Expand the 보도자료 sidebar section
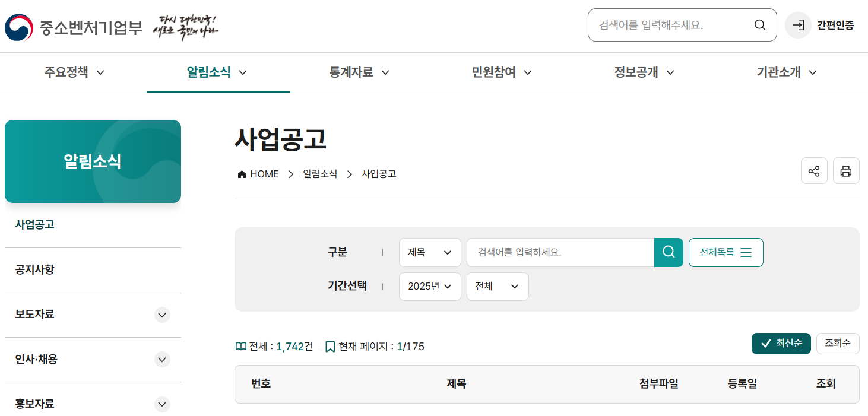 coord(162,315)
